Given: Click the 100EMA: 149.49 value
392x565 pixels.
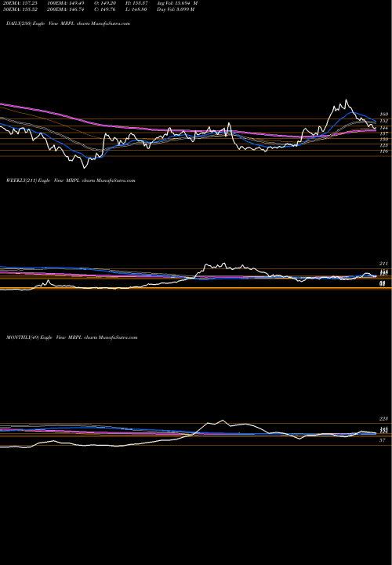Looking at the screenshot, I should (66, 3).
